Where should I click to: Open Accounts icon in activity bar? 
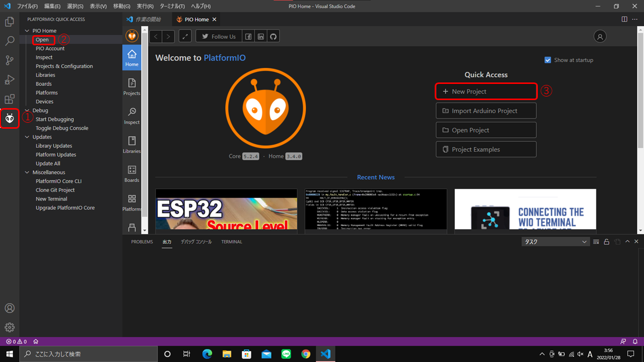point(10,308)
